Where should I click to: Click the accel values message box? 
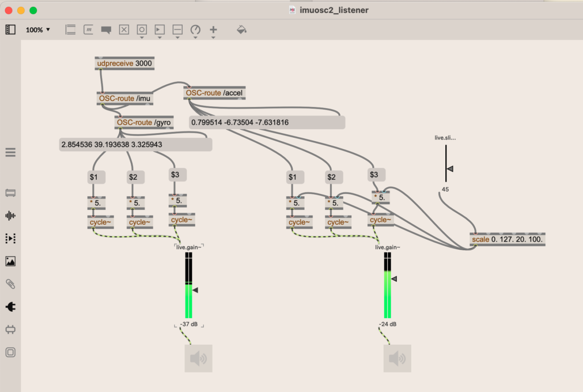267,122
